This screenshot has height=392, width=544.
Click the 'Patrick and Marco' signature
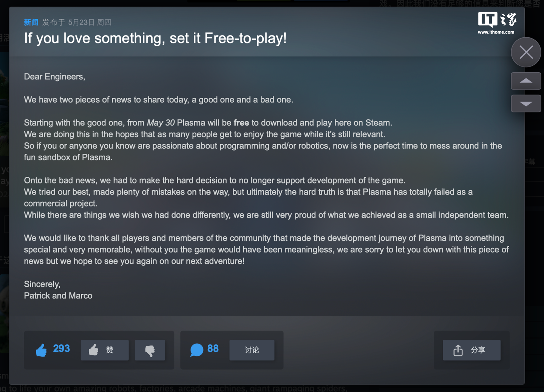coord(58,296)
